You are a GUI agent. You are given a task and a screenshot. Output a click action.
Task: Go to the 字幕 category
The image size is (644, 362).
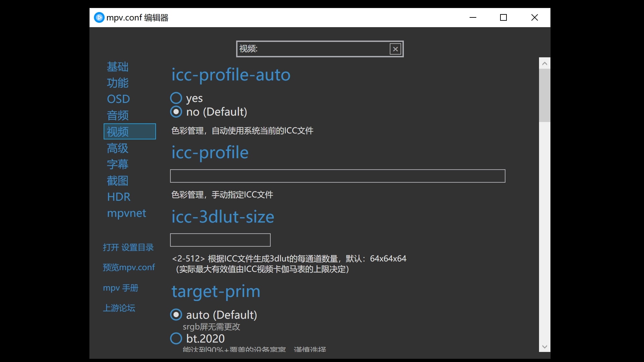[118, 164]
